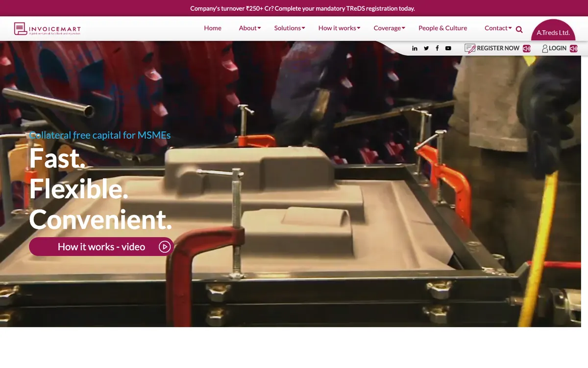Expand the How it works dropdown

click(340, 28)
